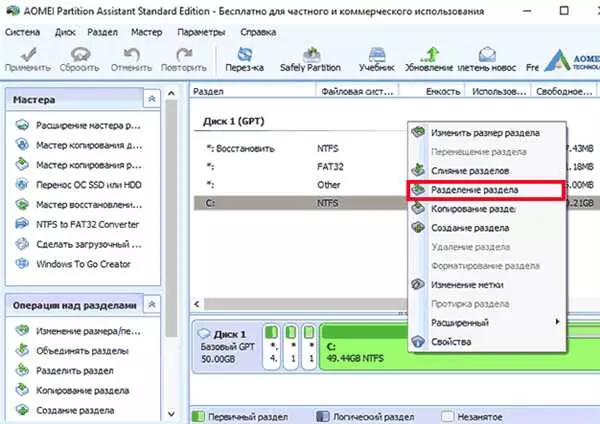Click the Обновление update icon
This screenshot has width=600, height=424.
click(x=430, y=54)
